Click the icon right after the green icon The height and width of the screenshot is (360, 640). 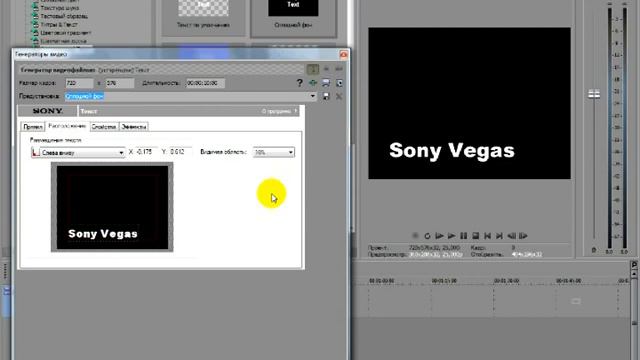(326, 83)
